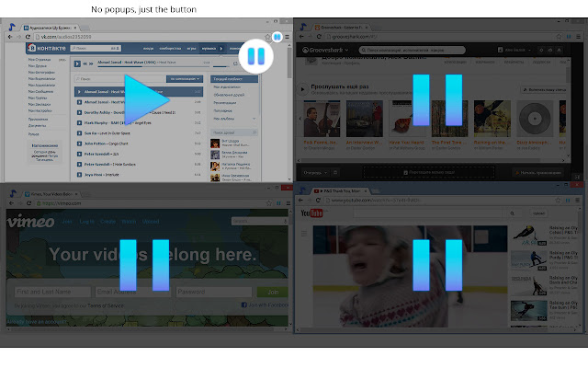
Task: Click VK window's back navigation arrow
Action: pos(10,37)
